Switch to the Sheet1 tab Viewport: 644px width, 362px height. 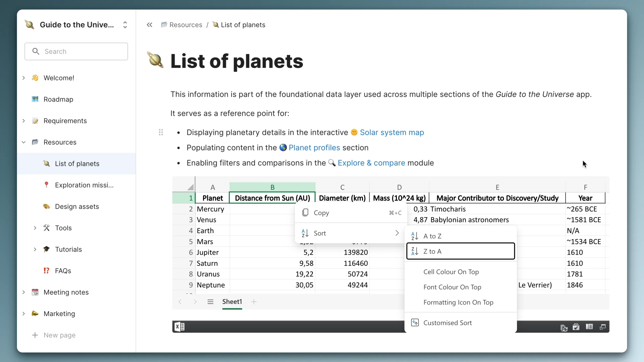pos(232,302)
